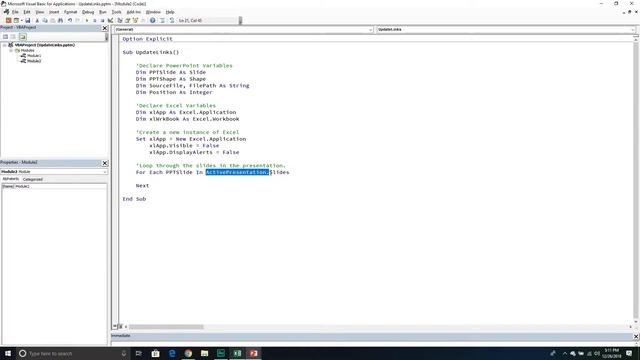Open the Format menu
This screenshot has height=360, width=640.
coord(71,12)
